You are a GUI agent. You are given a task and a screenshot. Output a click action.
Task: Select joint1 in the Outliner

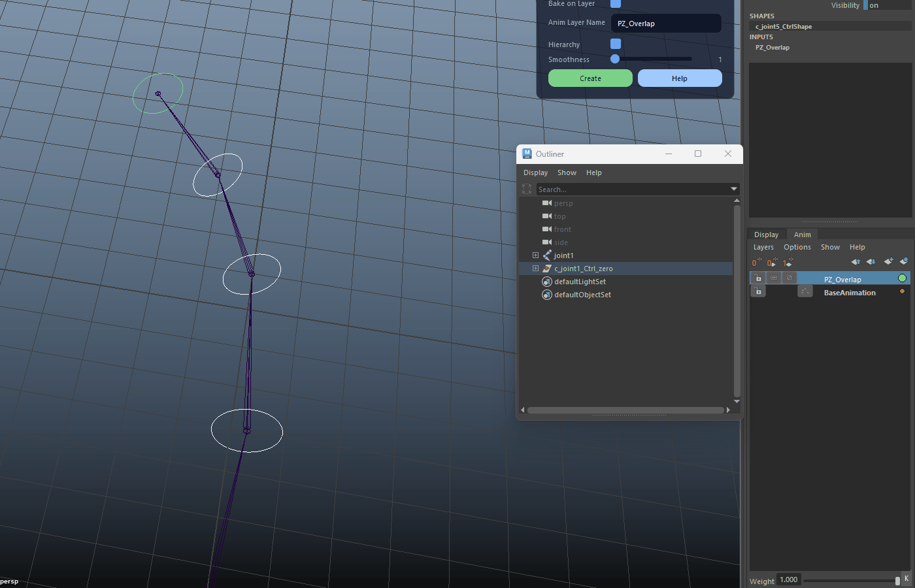coord(563,255)
